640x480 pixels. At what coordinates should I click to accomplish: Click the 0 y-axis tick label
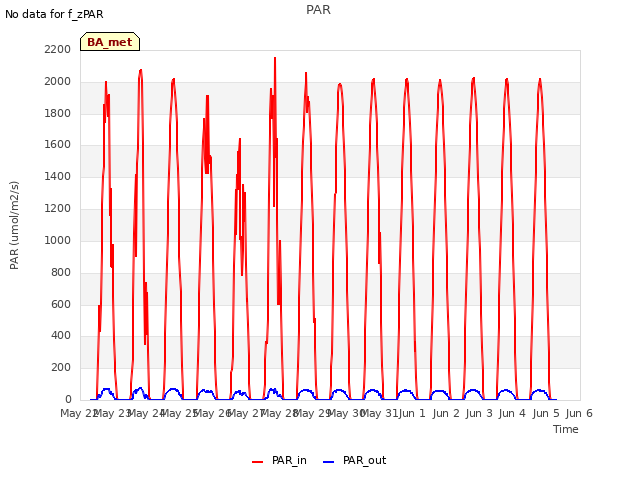coord(68,399)
